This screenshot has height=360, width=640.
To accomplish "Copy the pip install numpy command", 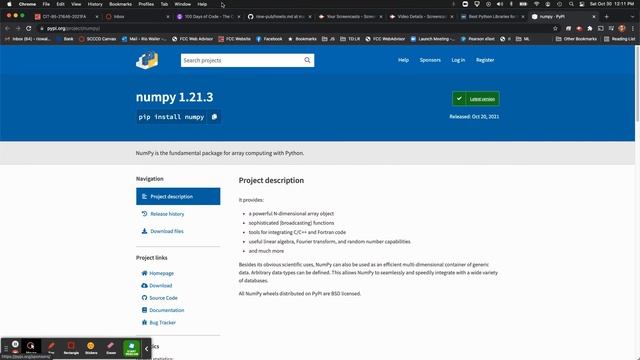I will 214,117.
